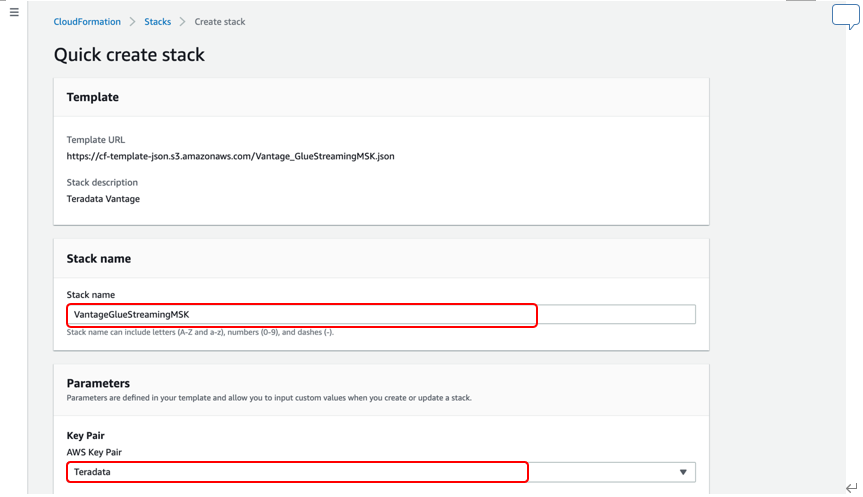Select the Template URL value text

click(231, 156)
